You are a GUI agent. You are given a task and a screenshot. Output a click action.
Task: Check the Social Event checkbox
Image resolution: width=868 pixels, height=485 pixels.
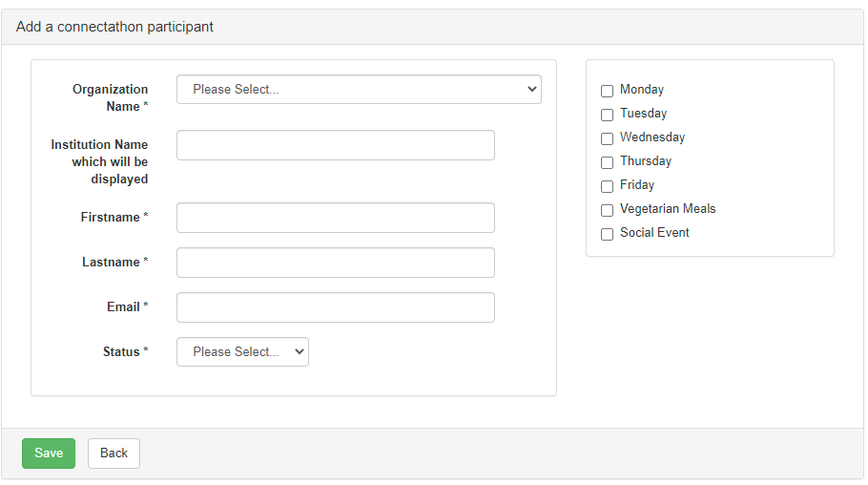pyautogui.click(x=608, y=234)
